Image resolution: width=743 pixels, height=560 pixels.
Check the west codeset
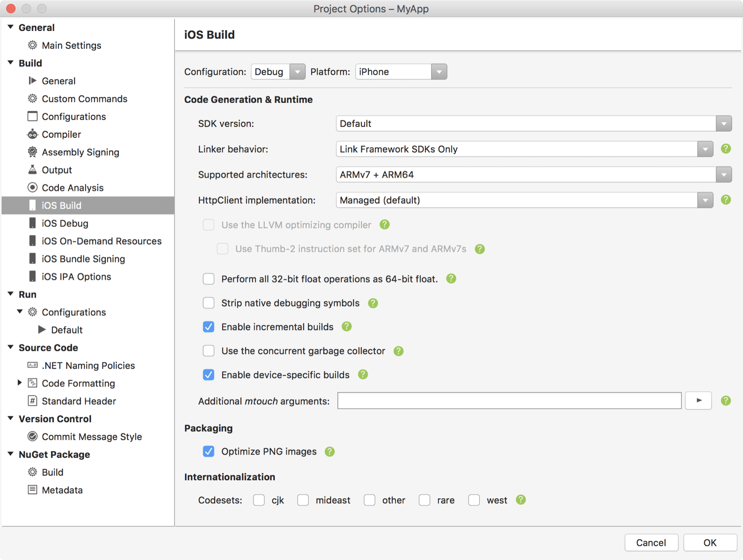[x=474, y=500]
